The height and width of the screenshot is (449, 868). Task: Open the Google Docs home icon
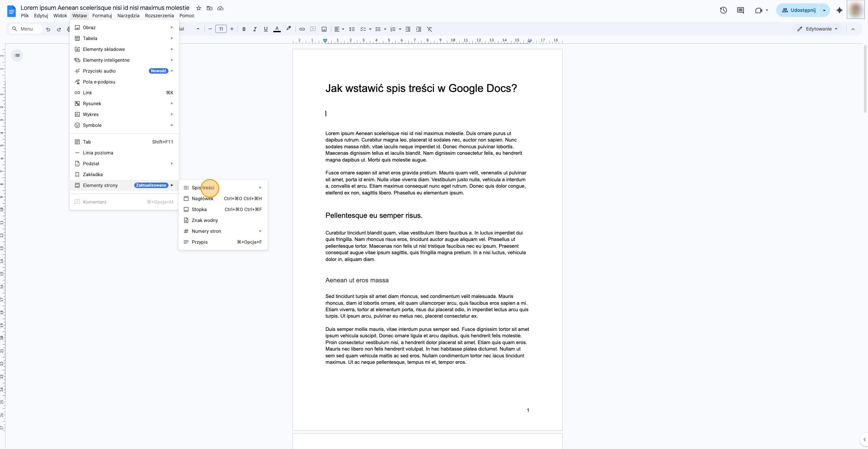[x=11, y=11]
